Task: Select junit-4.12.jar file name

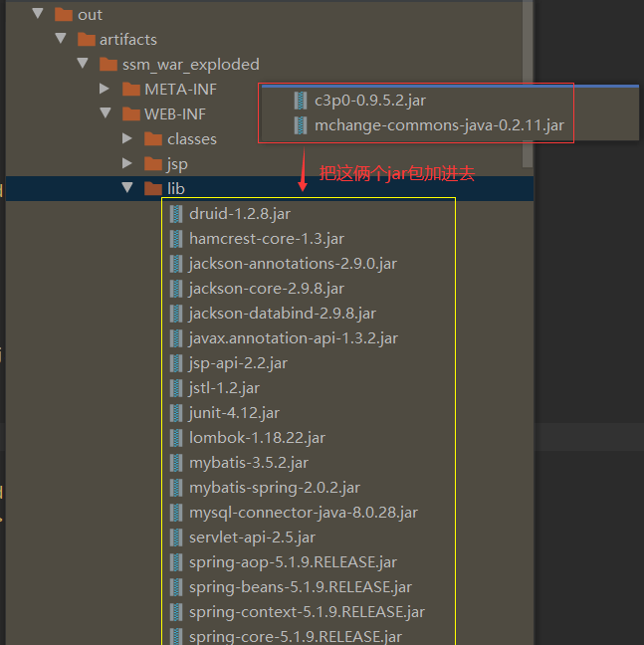Action: [x=234, y=413]
